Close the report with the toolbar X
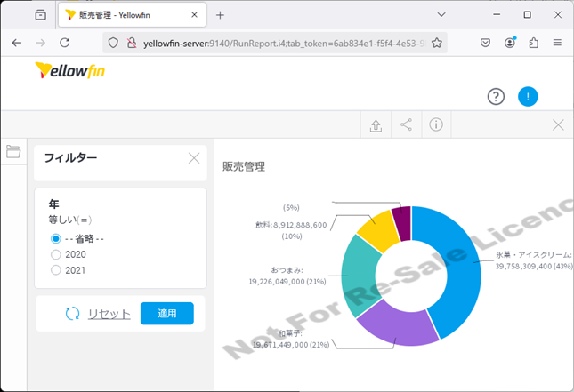 tap(558, 125)
